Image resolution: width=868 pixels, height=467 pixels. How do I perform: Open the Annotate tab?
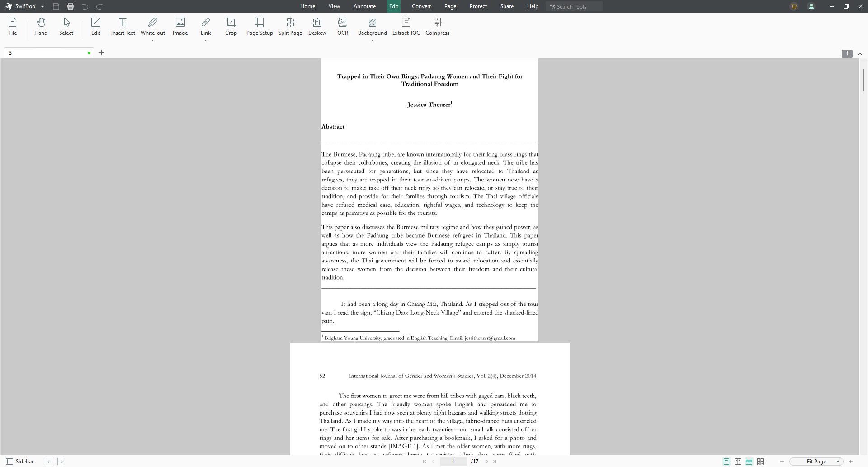364,6
